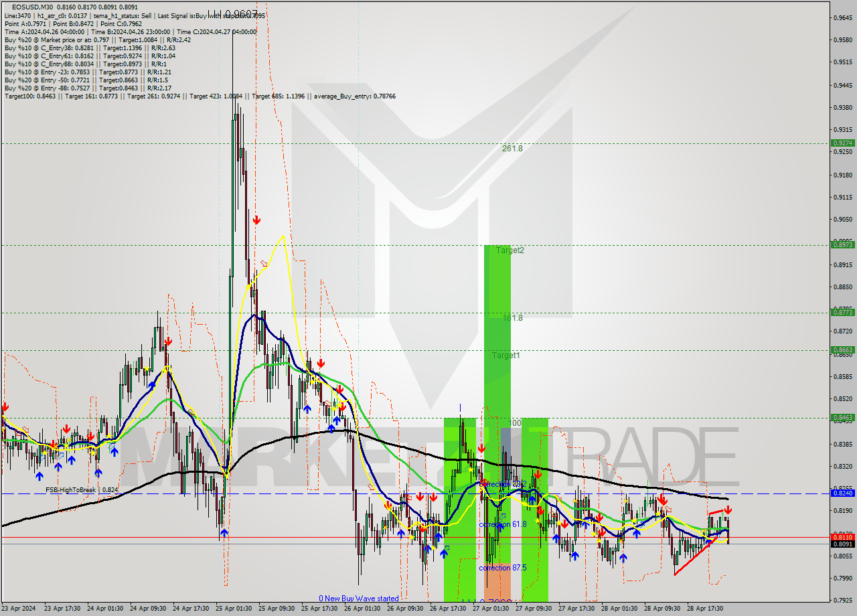
Task: Click the blue buy arrow under the 25 Apr 01:30 low
Action: (224, 532)
